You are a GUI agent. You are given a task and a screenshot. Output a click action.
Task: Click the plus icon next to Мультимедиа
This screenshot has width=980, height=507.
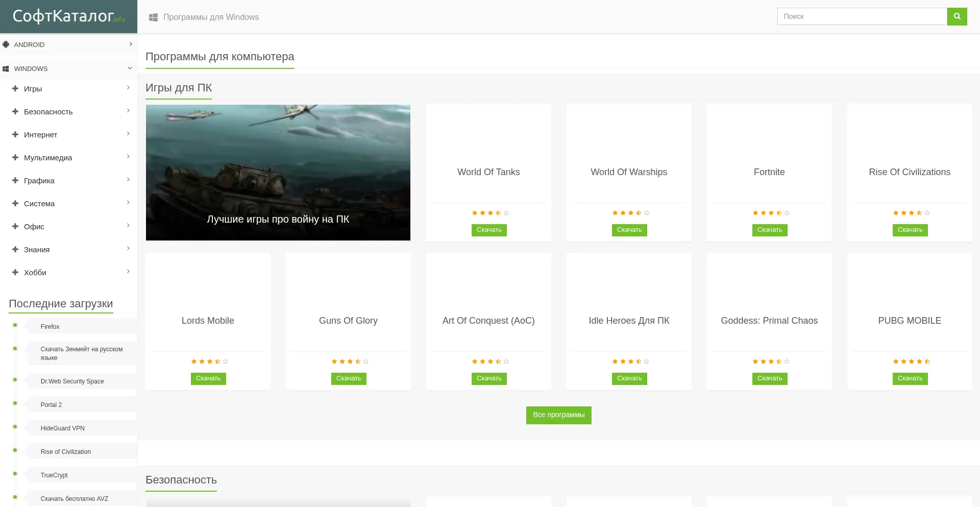pos(15,157)
